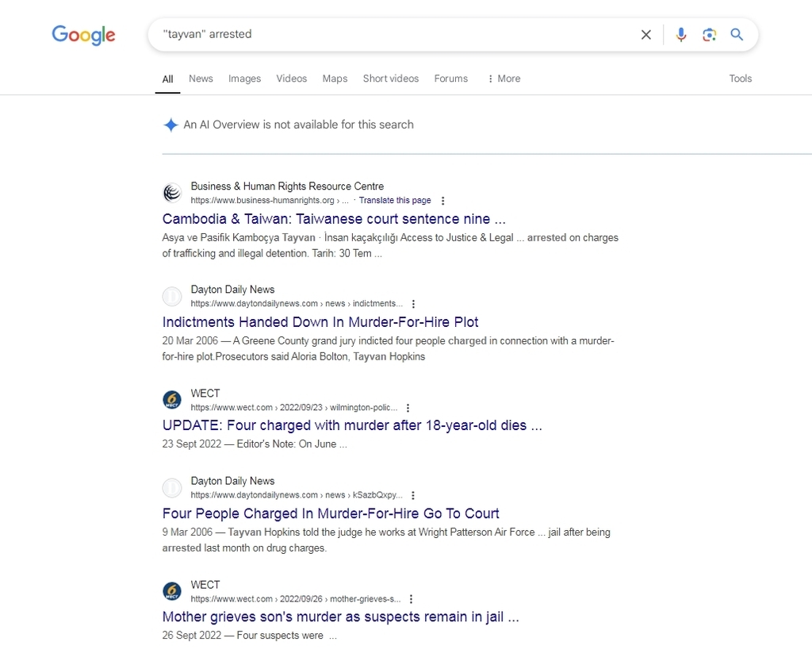This screenshot has height=657, width=812.
Task: Open UPDATE: Four charged with murder result
Action: (352, 425)
